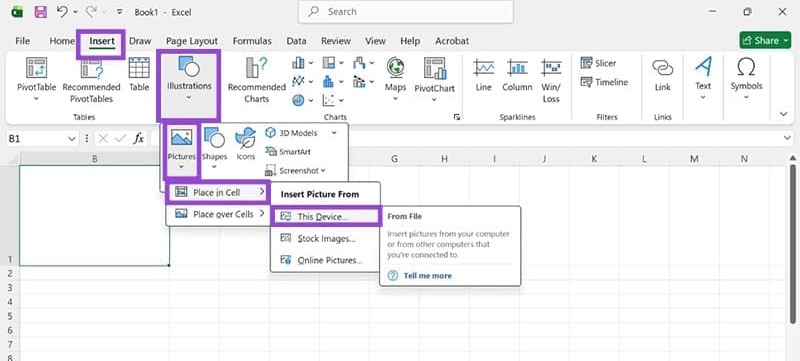Click the Tell me more link

[x=427, y=275]
